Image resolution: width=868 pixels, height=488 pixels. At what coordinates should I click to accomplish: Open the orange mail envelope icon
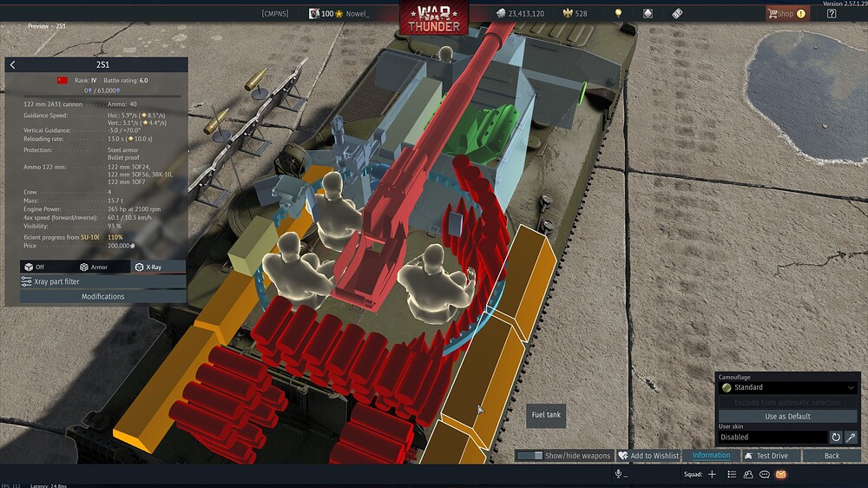point(780,474)
